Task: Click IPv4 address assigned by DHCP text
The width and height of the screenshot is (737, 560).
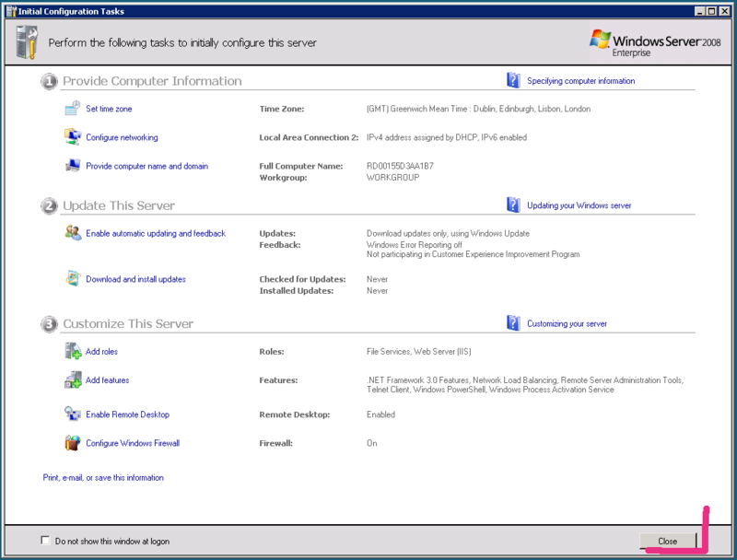Action: [x=447, y=137]
